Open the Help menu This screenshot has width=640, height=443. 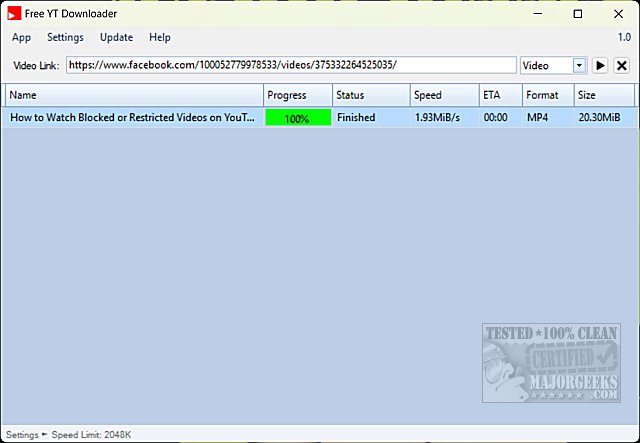160,38
